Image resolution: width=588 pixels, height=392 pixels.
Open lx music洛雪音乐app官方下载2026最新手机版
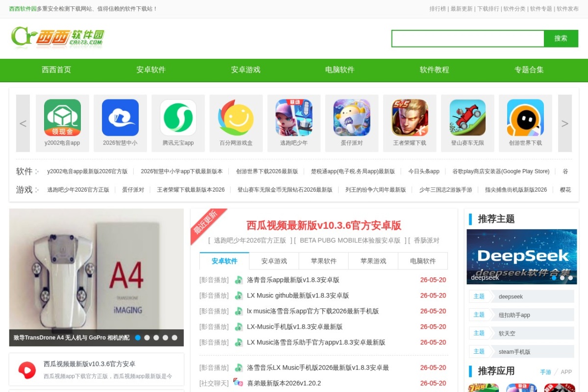[313, 311]
